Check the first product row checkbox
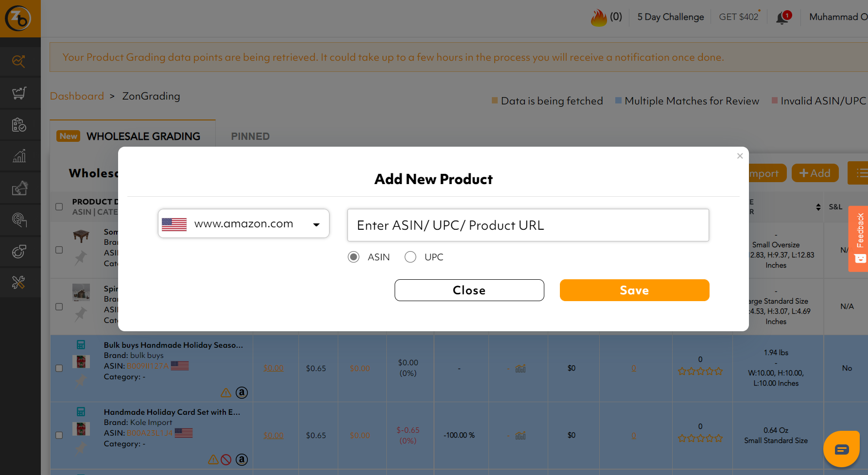The height and width of the screenshot is (475, 868). [x=59, y=250]
